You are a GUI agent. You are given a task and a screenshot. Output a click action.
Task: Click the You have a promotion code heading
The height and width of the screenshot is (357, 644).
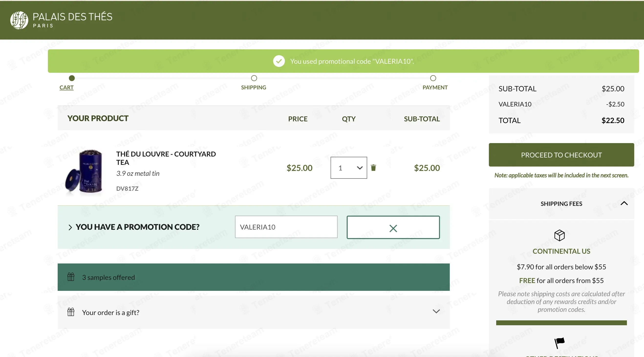138,227
